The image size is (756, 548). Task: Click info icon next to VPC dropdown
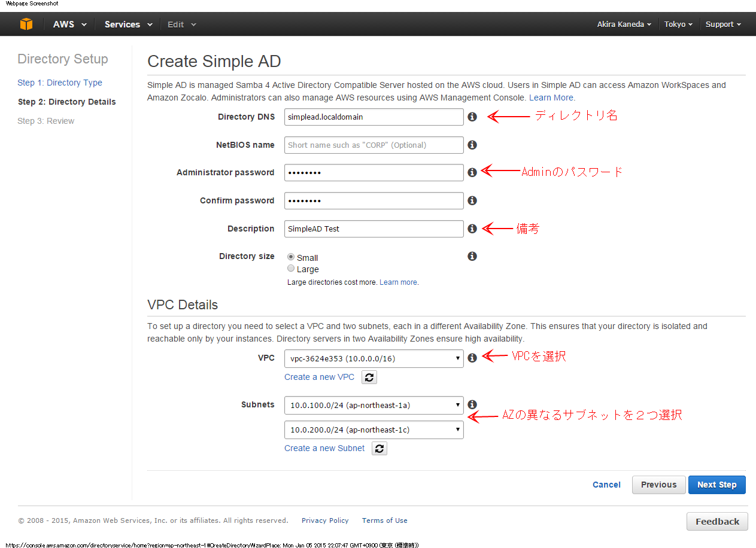[472, 358]
